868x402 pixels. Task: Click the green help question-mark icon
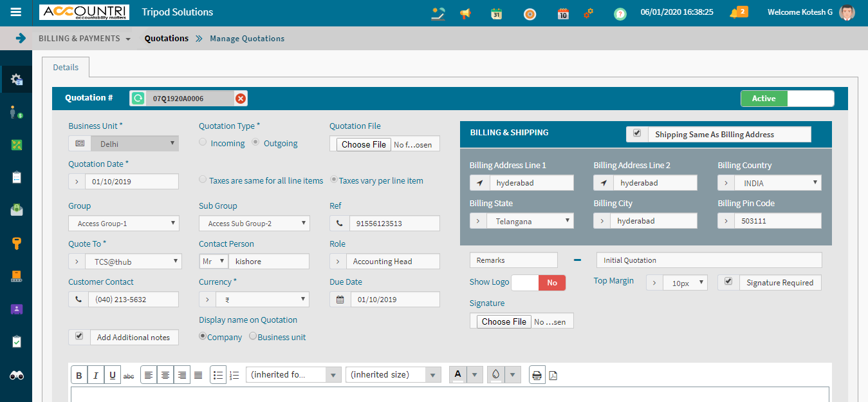pyautogui.click(x=620, y=14)
